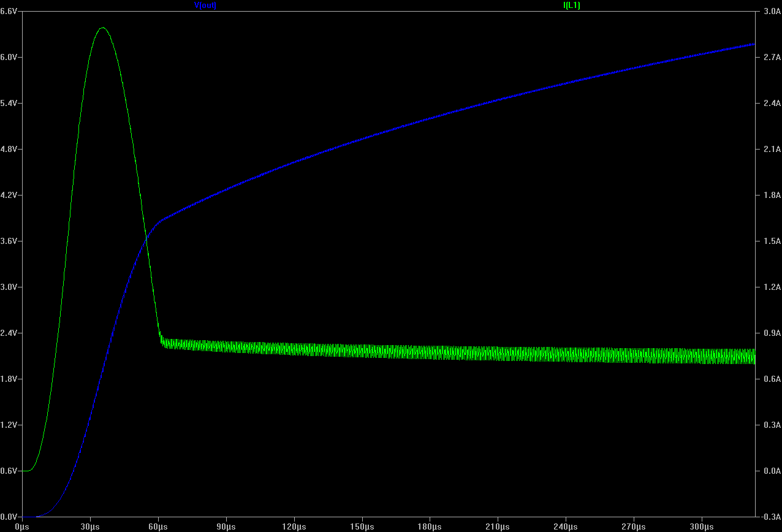Select the 3.6V left axis label
Image resolution: width=782 pixels, height=532 pixels.
[x=10, y=241]
